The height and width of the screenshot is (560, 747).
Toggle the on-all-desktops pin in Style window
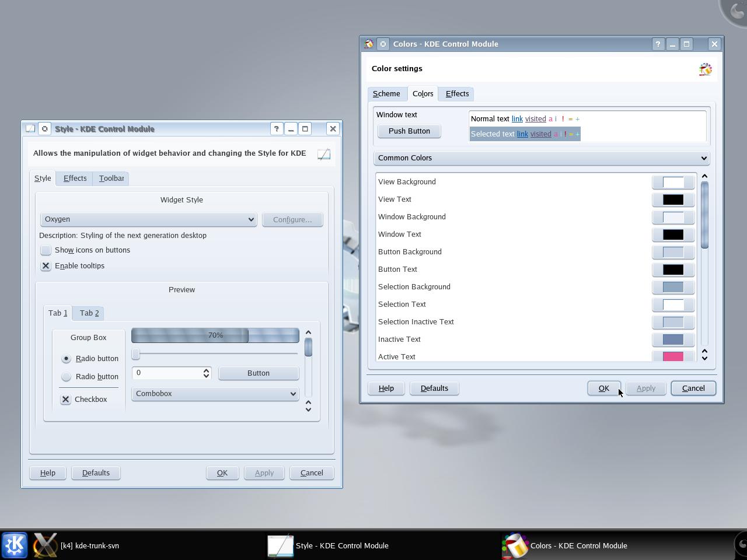pyautogui.click(x=44, y=129)
